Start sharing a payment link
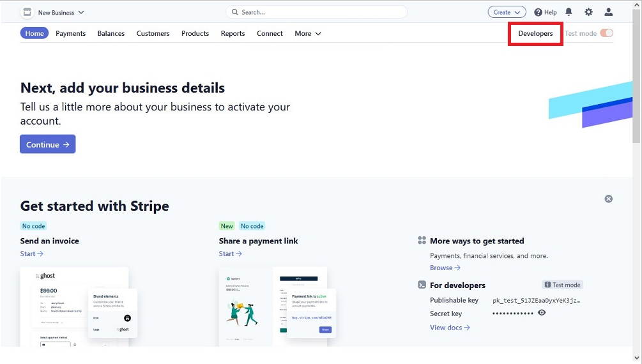This screenshot has height=364, width=642. pos(230,254)
